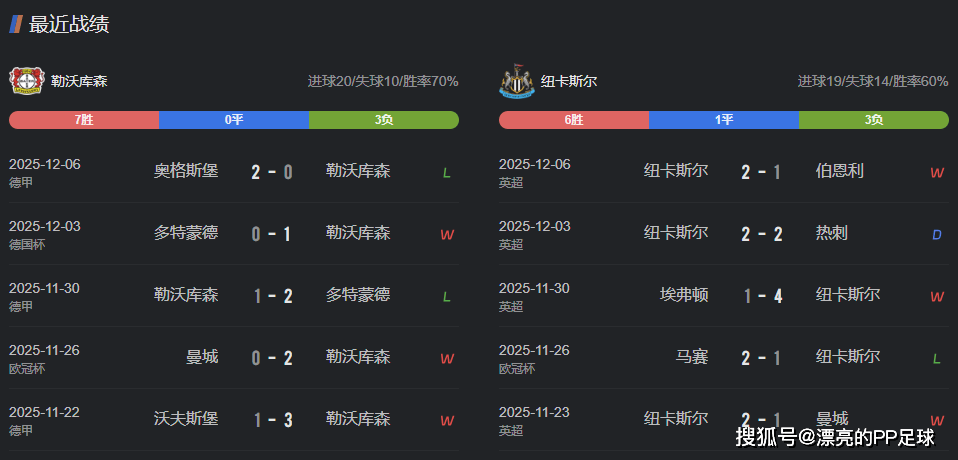Select Leverkusen's red 7胜 bar segment
The height and width of the screenshot is (460, 958).
coord(84,120)
